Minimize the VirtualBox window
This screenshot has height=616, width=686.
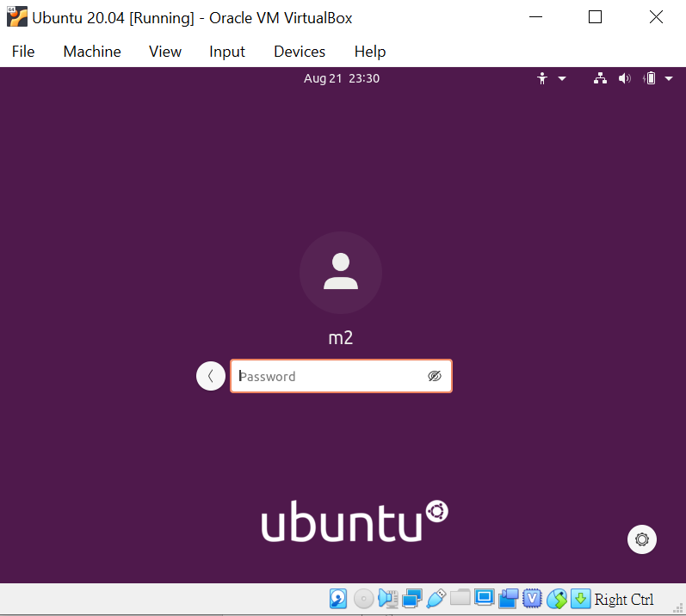coord(536,17)
